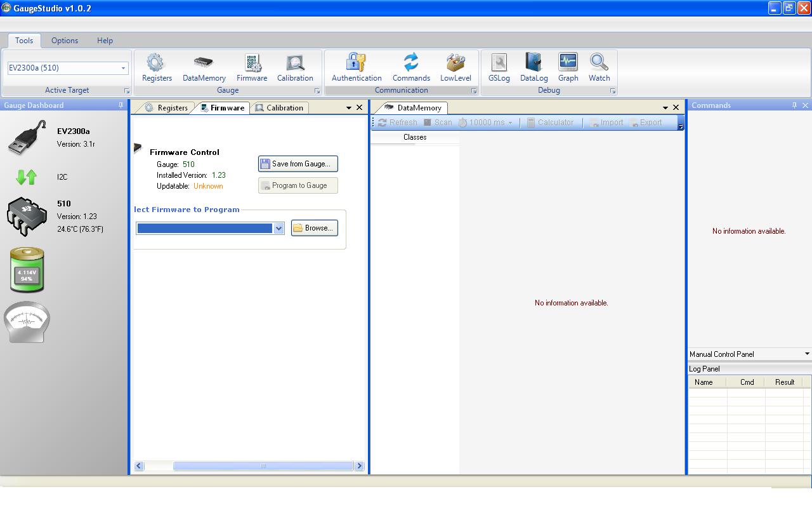Select the DataMemory document tab
Viewport: 812px width, 508px height.
coord(413,108)
